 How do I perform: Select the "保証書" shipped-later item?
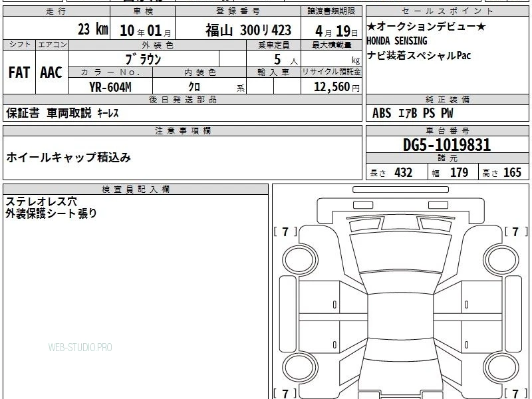[x=23, y=112]
